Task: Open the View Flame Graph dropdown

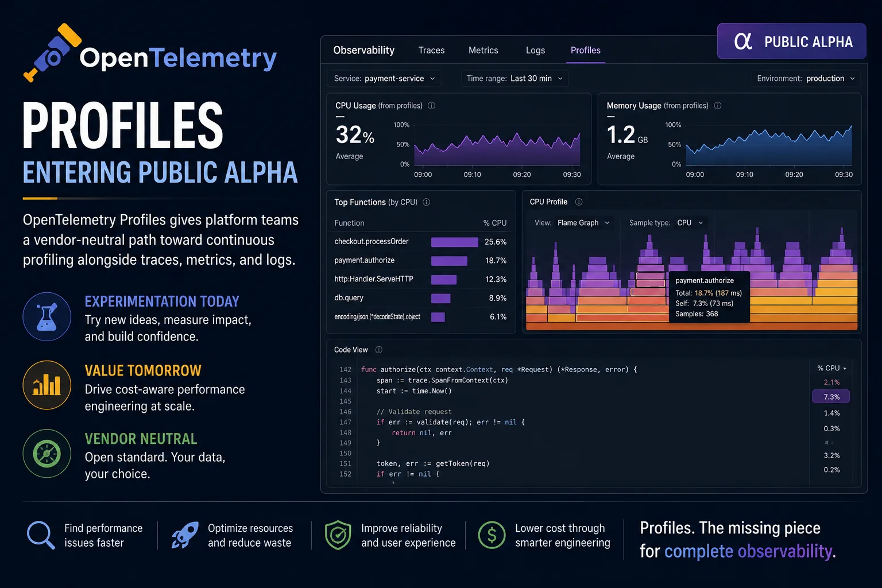Action: 572,223
